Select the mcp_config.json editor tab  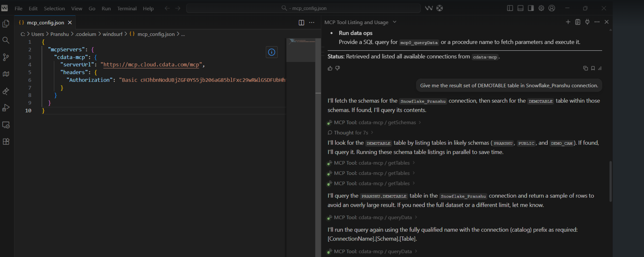click(x=45, y=23)
